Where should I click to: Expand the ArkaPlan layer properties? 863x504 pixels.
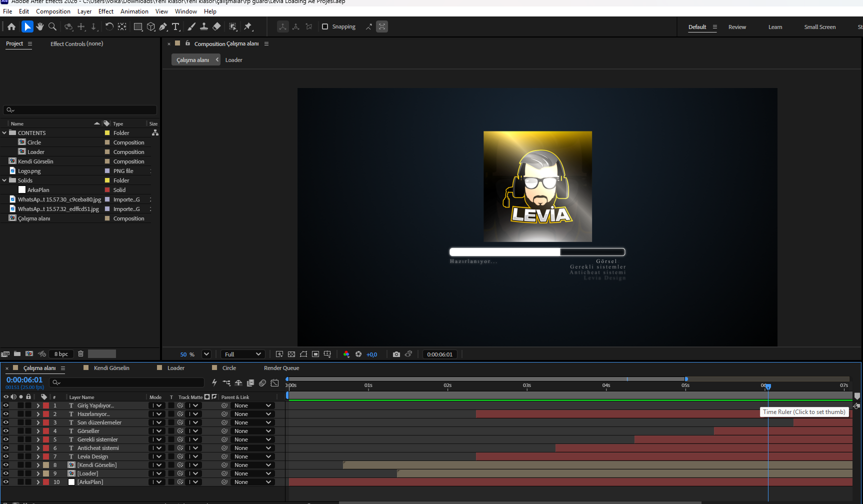[38, 482]
